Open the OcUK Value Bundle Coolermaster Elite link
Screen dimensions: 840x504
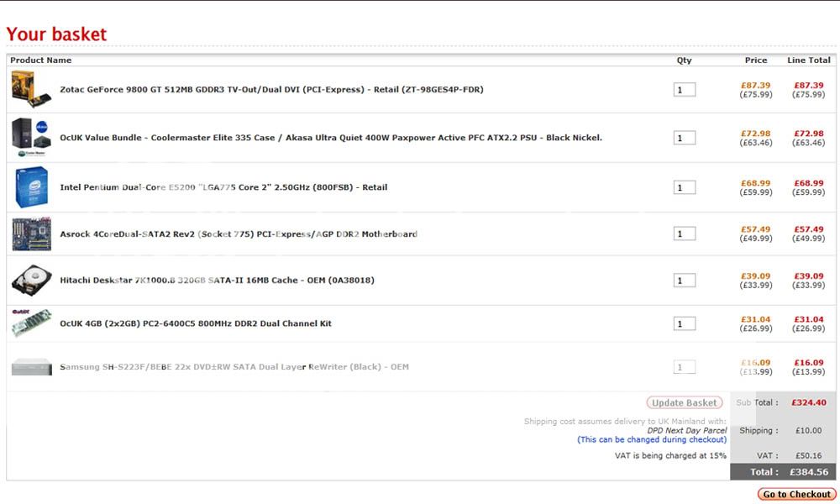click(x=330, y=138)
